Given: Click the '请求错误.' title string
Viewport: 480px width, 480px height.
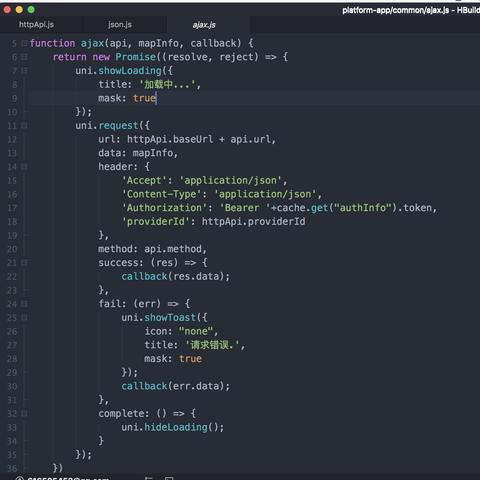Looking at the screenshot, I should [x=212, y=345].
